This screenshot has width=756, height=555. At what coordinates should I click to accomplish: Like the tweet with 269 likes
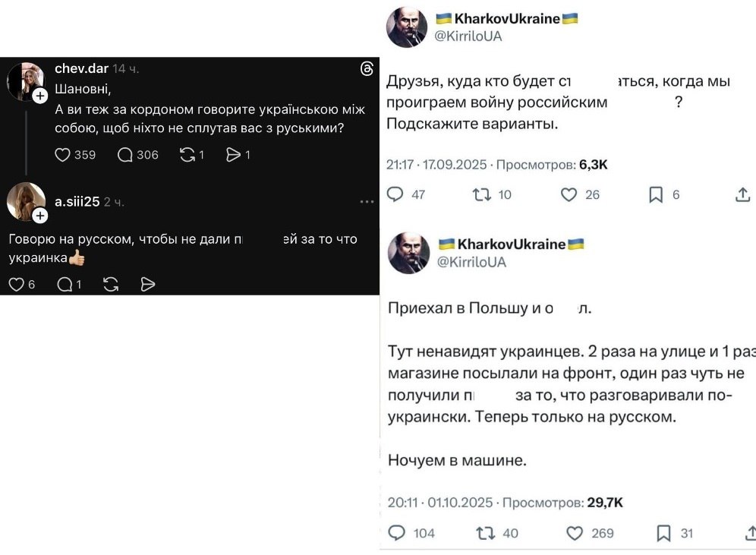[x=570, y=533]
